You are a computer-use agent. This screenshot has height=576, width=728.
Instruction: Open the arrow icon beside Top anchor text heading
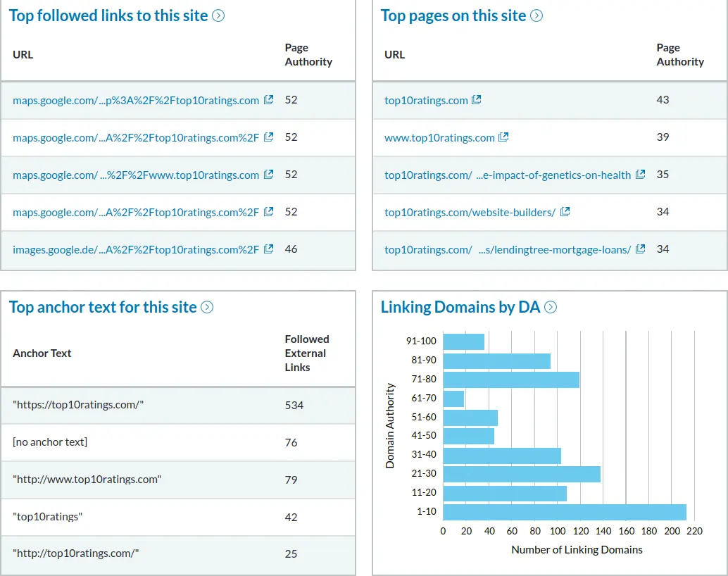[x=207, y=307]
